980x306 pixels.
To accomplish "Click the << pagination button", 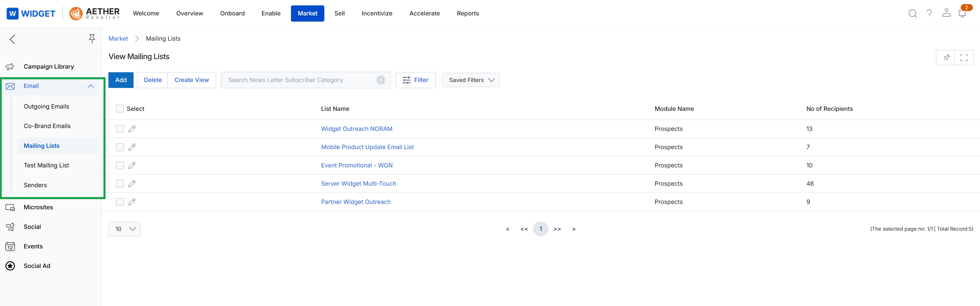I will pyautogui.click(x=524, y=229).
